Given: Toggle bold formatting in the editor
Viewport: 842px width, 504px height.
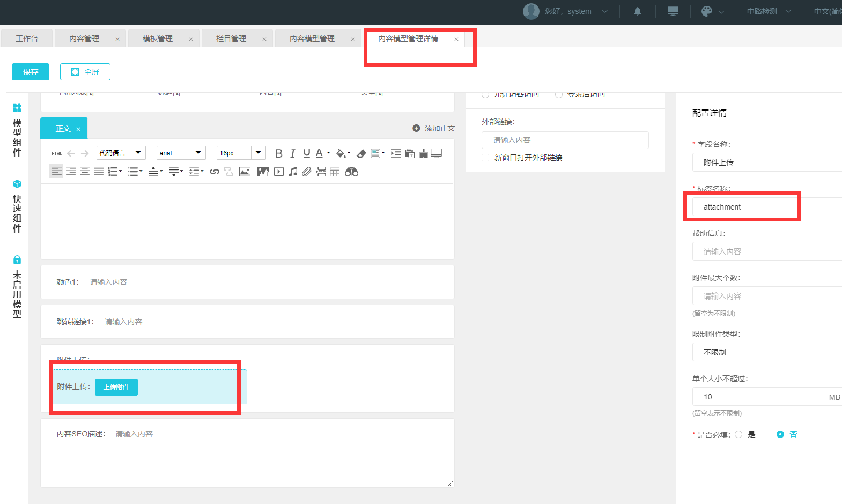Looking at the screenshot, I should pos(279,153).
